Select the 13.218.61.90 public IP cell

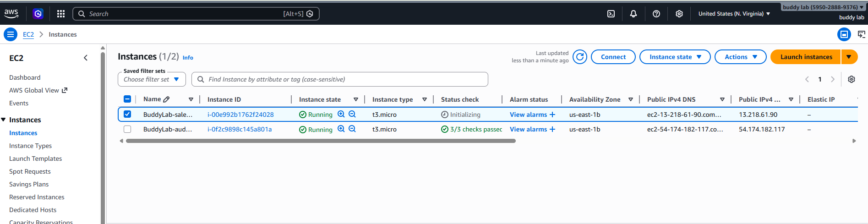pos(758,115)
